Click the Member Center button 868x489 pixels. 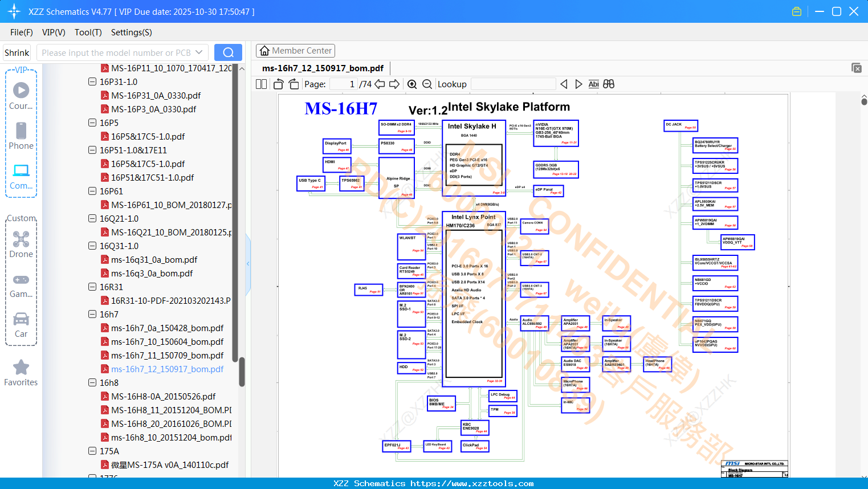[x=295, y=50]
